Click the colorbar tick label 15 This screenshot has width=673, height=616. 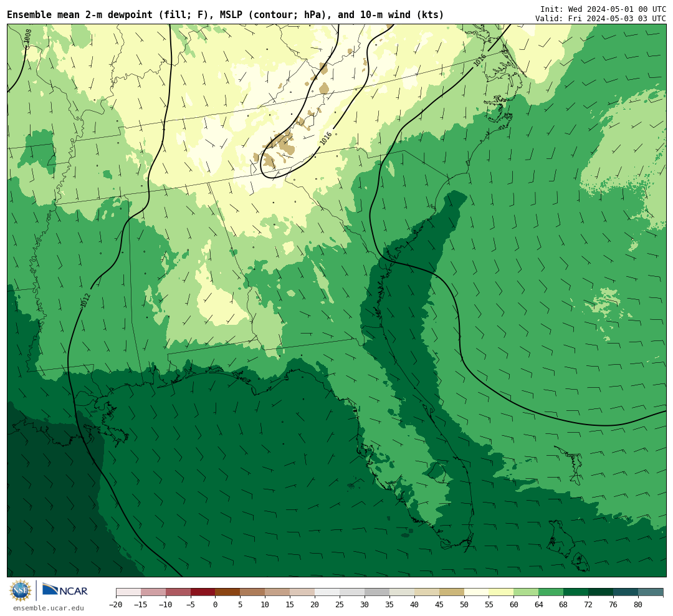tap(290, 605)
